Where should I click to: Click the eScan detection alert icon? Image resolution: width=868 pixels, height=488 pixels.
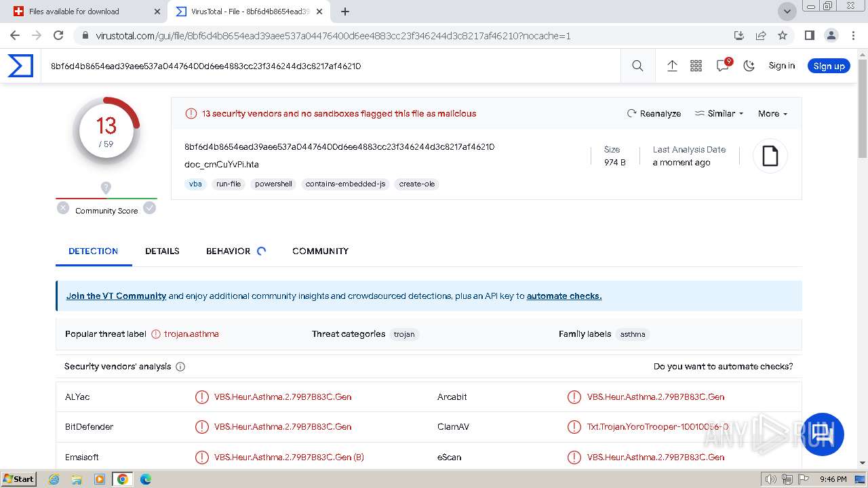pos(574,457)
